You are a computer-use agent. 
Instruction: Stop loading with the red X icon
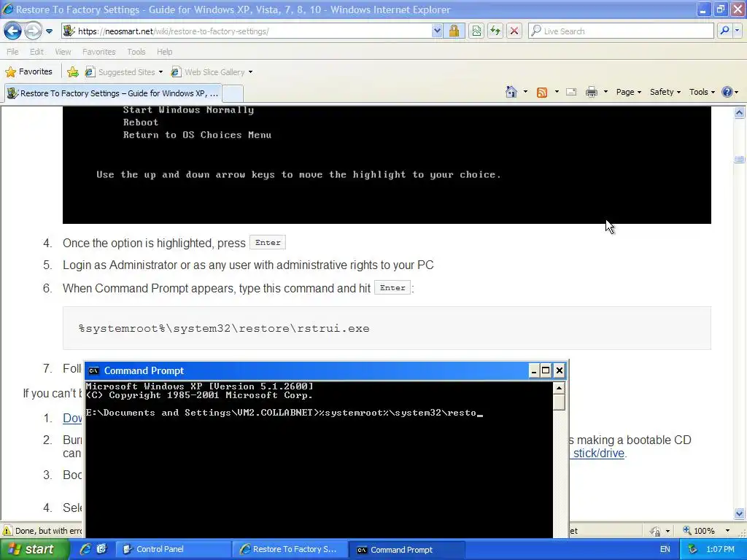tap(514, 31)
